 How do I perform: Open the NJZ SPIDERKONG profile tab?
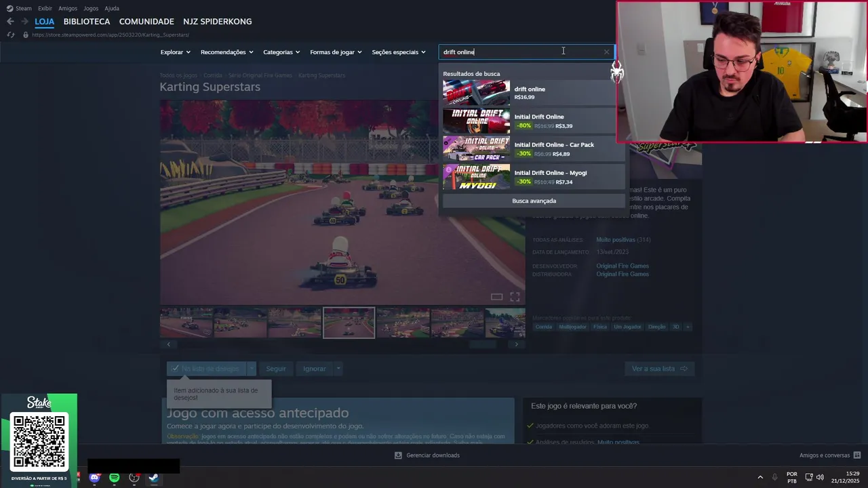218,22
